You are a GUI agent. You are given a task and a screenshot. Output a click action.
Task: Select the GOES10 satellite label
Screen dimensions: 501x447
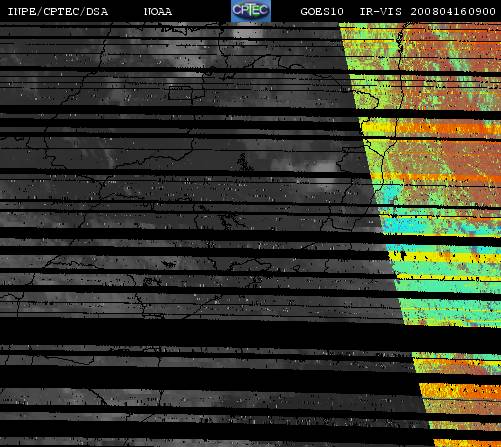click(x=322, y=12)
